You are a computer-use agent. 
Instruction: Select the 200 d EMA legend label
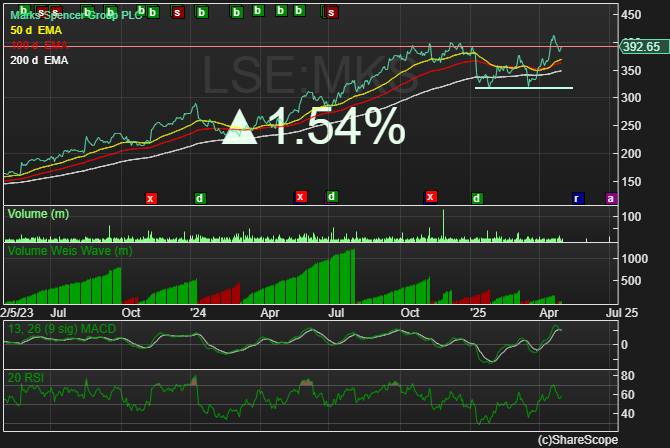pos(39,60)
